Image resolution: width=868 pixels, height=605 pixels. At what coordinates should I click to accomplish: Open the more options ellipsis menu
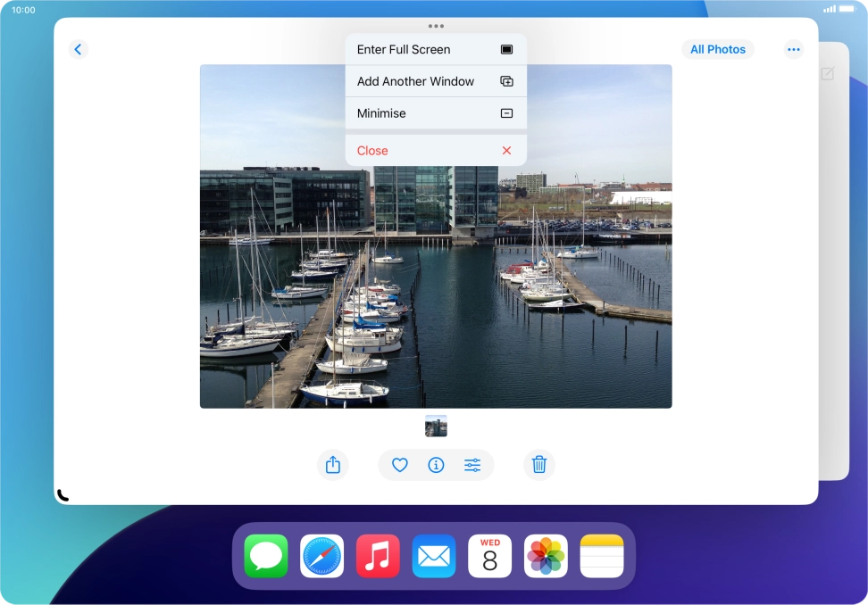click(x=793, y=49)
